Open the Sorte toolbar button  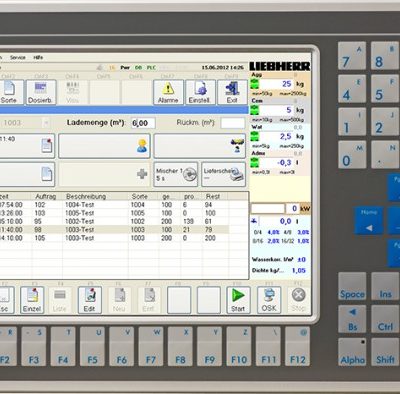(x=9, y=92)
